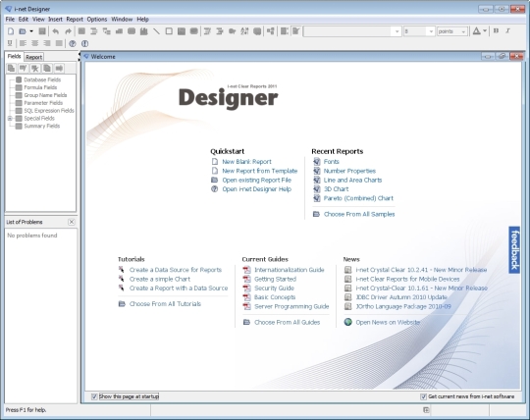Select Formula Fields tree item
Screen dimensions: 530x420
pos(40,87)
